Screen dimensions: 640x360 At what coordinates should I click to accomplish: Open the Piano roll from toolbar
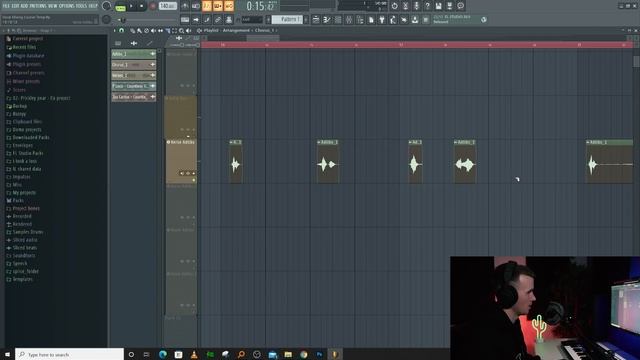[x=327, y=20]
